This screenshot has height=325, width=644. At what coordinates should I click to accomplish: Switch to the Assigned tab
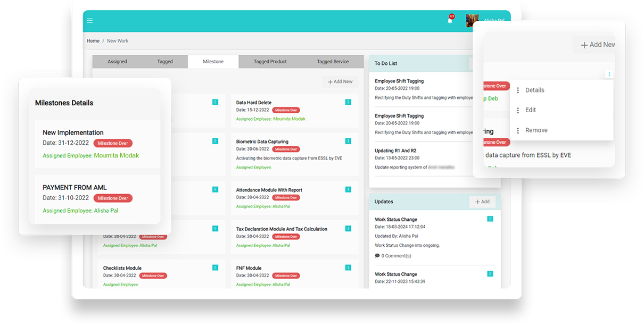[x=117, y=62]
